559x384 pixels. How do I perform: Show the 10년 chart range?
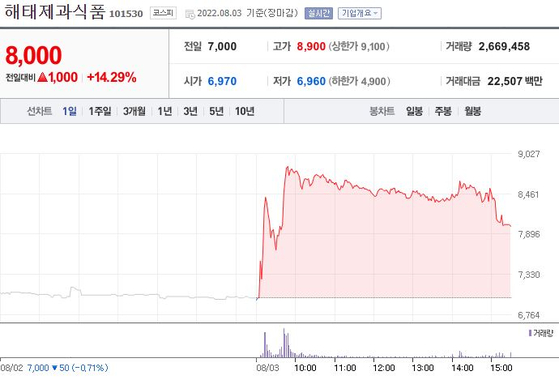[x=245, y=111]
